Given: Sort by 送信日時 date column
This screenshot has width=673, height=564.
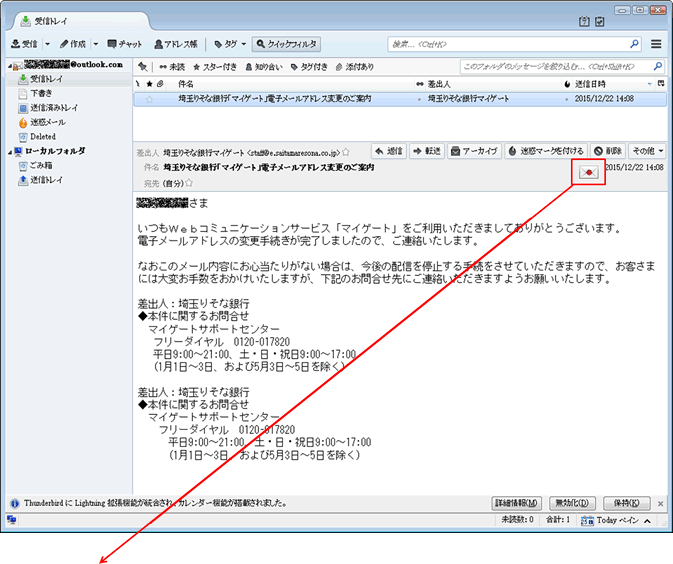Looking at the screenshot, I should [590, 84].
